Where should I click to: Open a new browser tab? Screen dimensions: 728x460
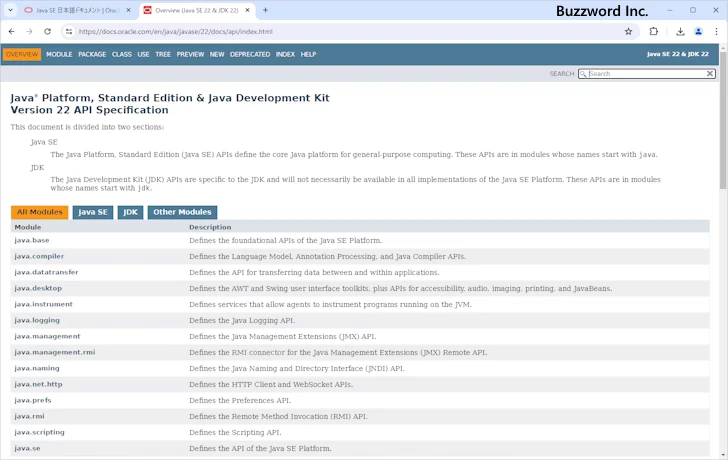pyautogui.click(x=266, y=10)
